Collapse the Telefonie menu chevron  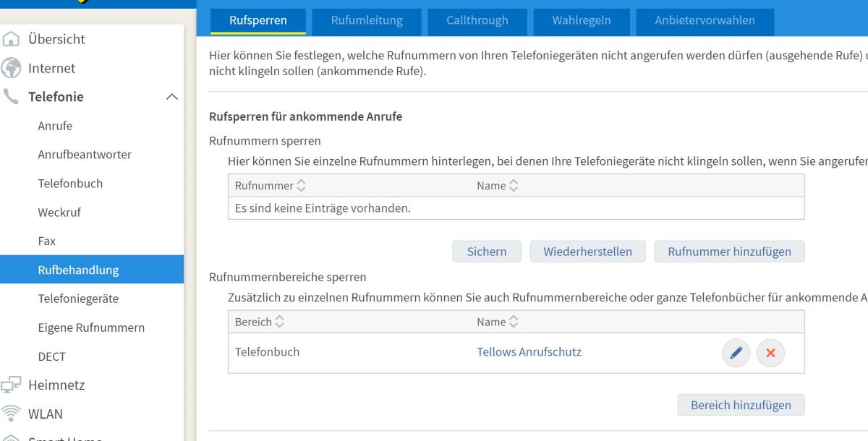(x=171, y=97)
